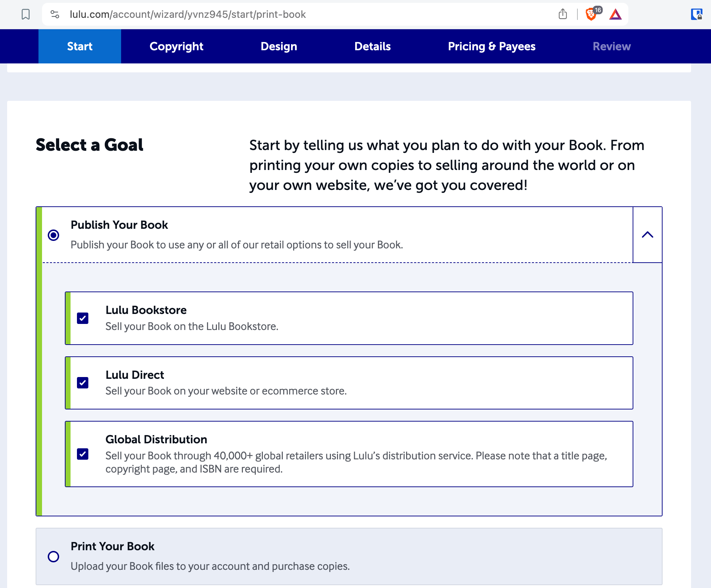Click the Brave Rewards triangle icon
The width and height of the screenshot is (711, 588).
click(x=615, y=15)
